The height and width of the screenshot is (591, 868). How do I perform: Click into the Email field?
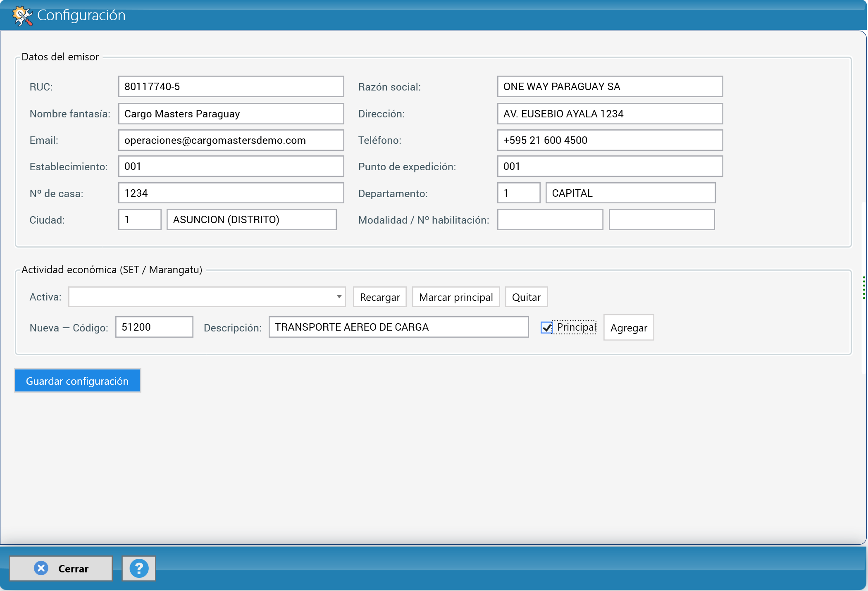[231, 140]
